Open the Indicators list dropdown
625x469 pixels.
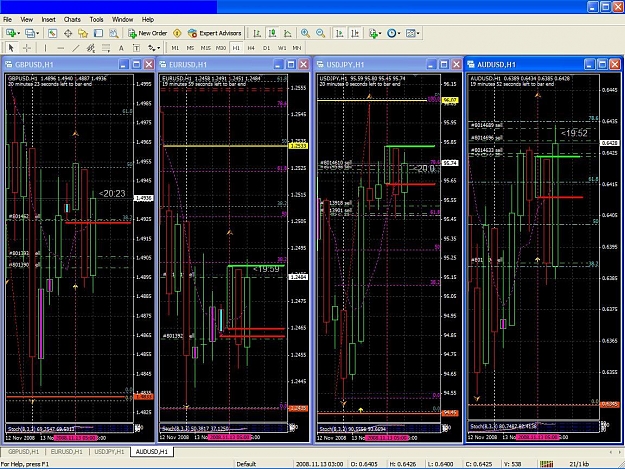(x=375, y=33)
